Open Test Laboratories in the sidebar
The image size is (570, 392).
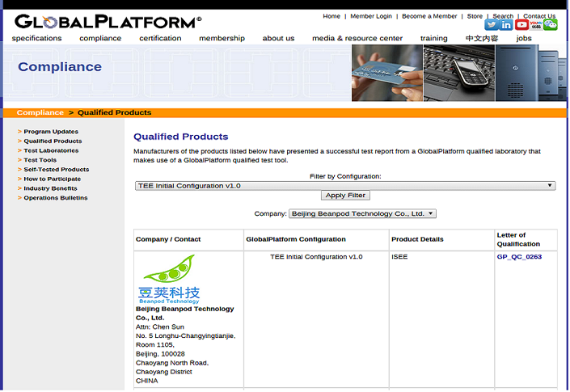coord(51,150)
